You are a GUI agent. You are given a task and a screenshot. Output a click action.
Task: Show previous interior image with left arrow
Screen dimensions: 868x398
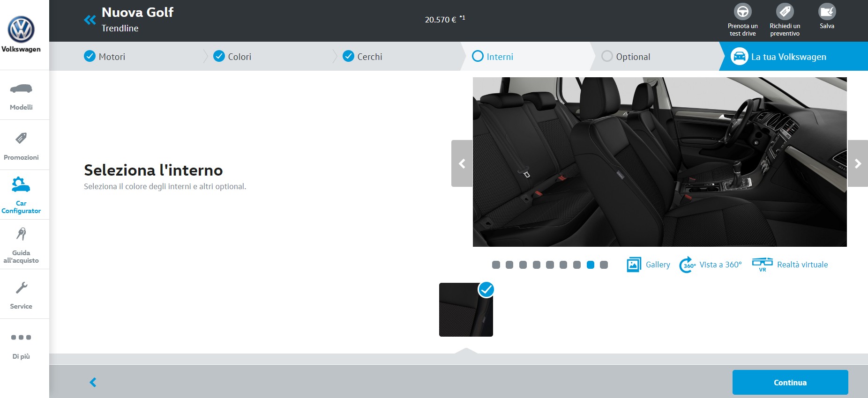pos(462,163)
